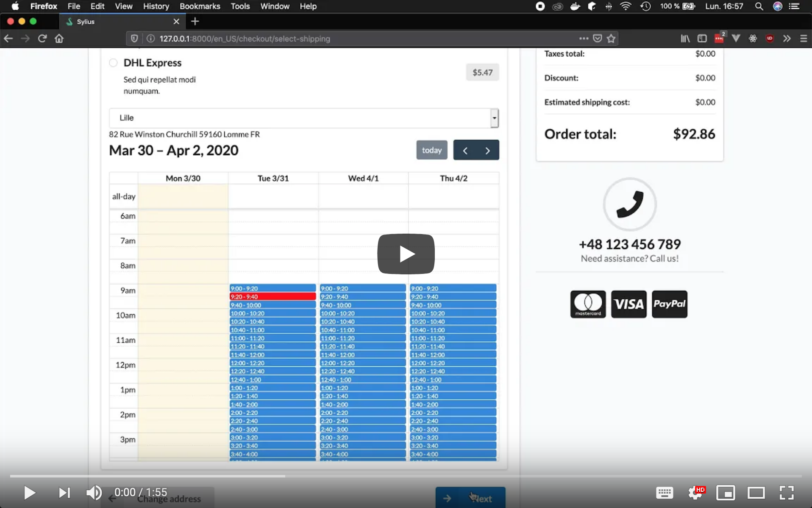Click the miniplayer icon on the video player
The height and width of the screenshot is (508, 812).
click(x=726, y=493)
